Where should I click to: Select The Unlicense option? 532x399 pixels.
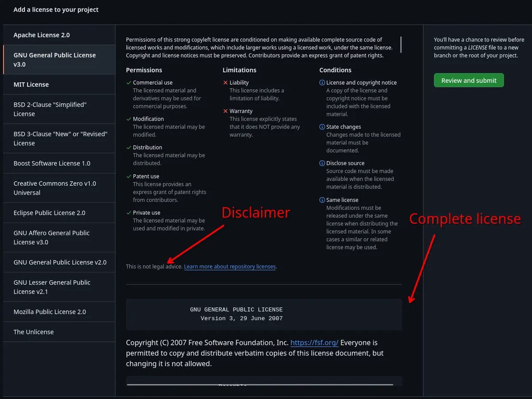pos(34,332)
